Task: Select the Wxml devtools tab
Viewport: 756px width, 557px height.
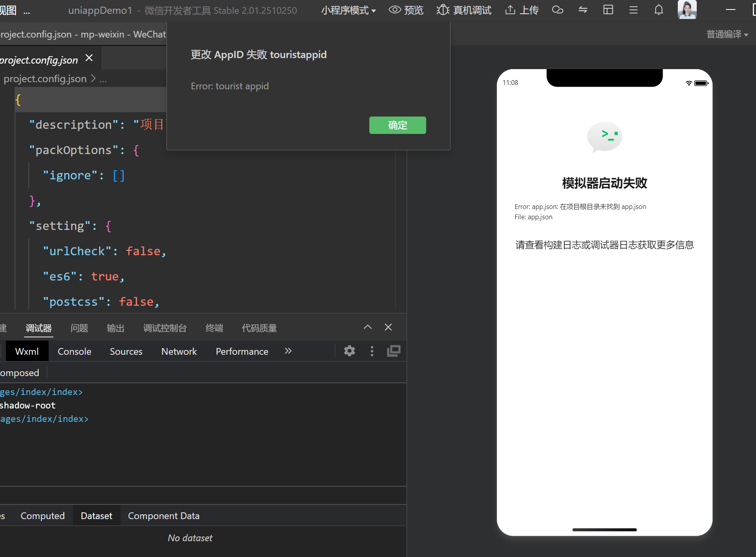Action: [27, 352]
